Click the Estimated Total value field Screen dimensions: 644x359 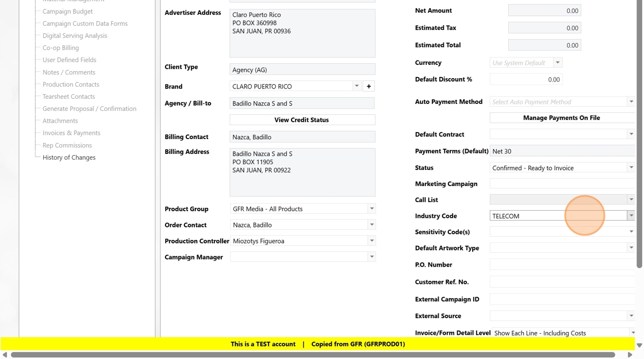(545, 45)
